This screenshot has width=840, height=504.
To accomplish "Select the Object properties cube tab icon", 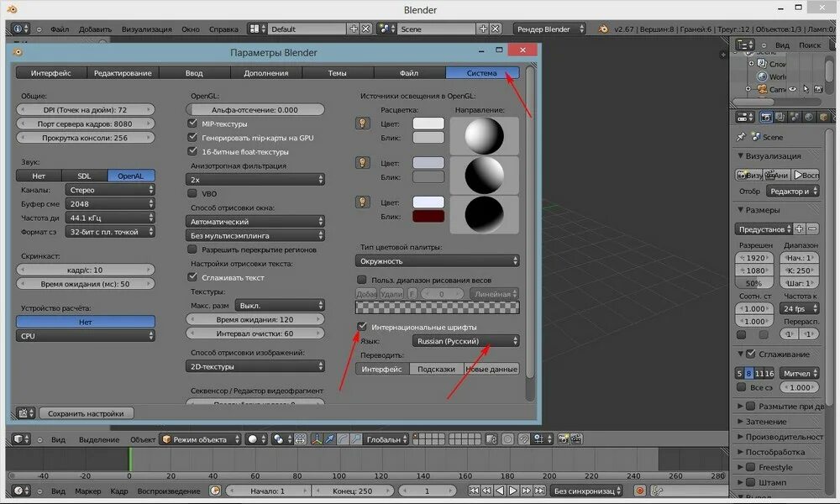I will [823, 118].
